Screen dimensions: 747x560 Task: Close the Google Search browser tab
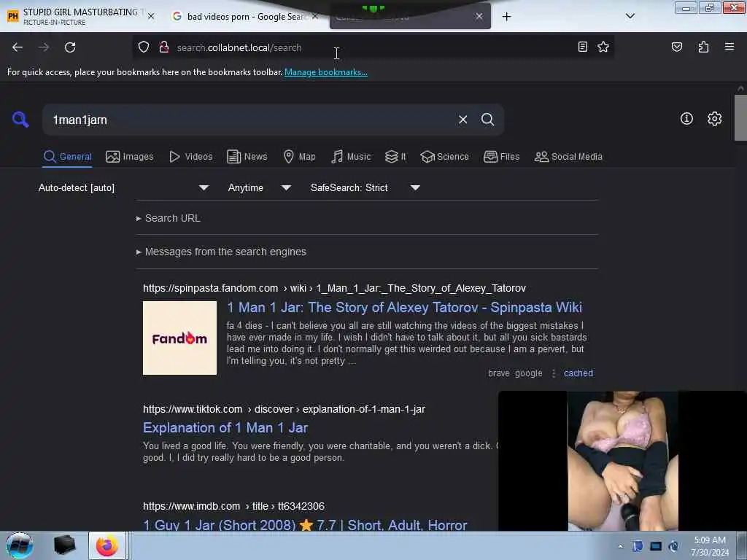click(315, 16)
